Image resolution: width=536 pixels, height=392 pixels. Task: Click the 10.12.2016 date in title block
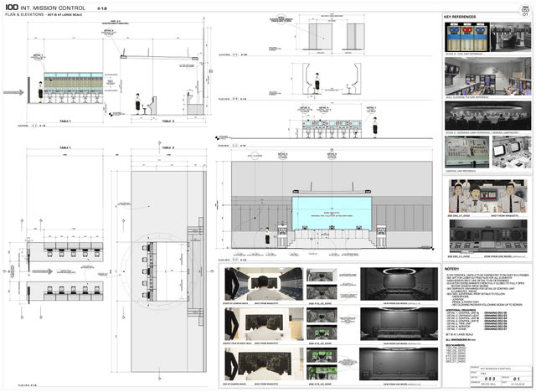pos(518,384)
